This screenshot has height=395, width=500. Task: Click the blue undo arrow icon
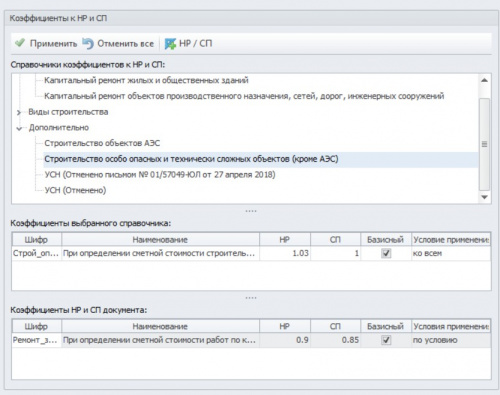[88, 43]
